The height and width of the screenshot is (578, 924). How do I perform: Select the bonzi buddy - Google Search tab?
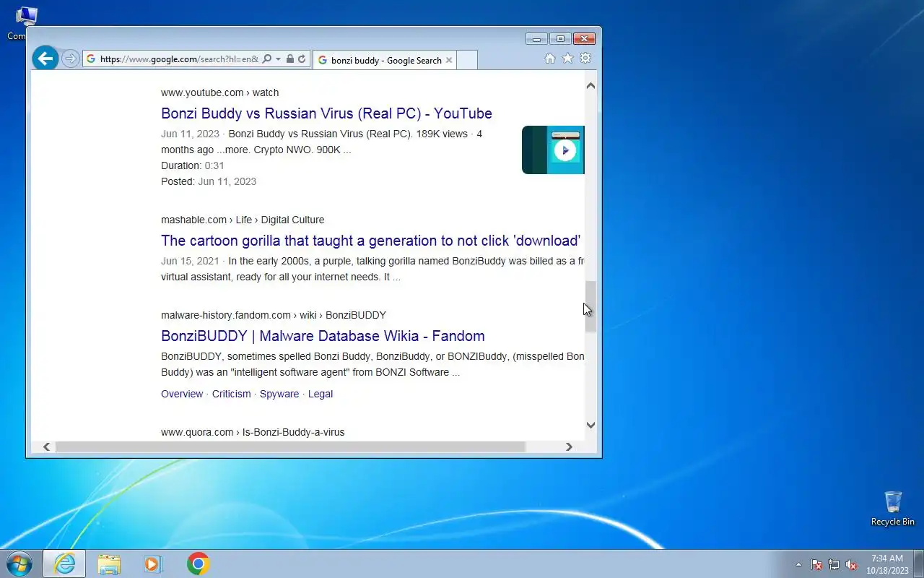pyautogui.click(x=385, y=60)
